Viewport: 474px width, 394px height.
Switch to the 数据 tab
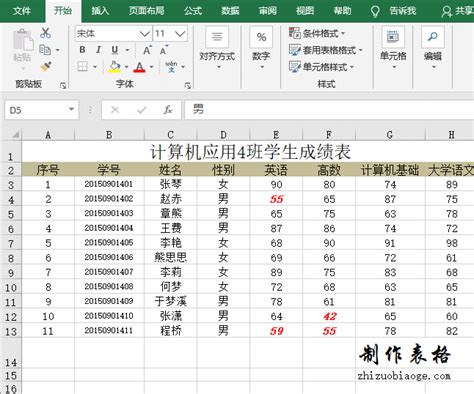tap(230, 11)
